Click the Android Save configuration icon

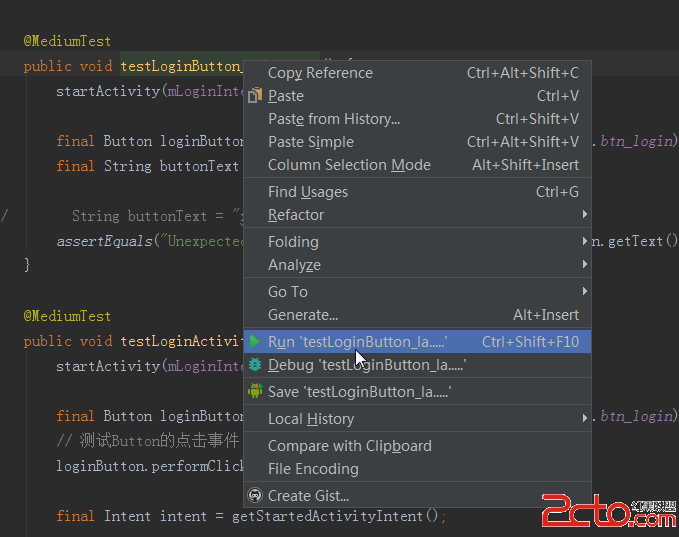(x=255, y=391)
